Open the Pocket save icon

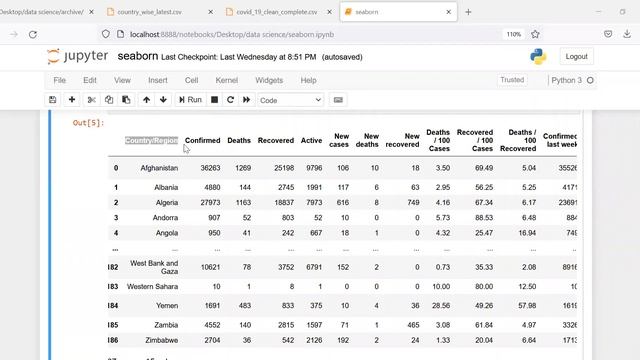(608, 34)
